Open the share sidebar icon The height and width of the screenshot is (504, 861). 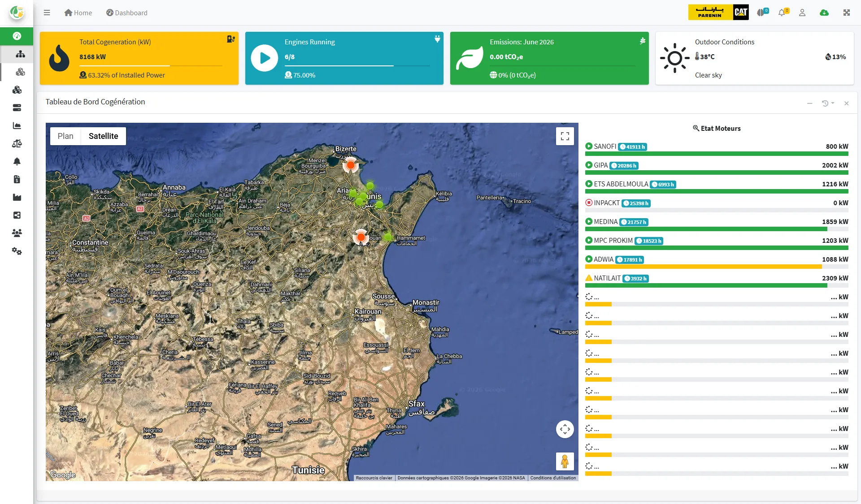point(17,215)
